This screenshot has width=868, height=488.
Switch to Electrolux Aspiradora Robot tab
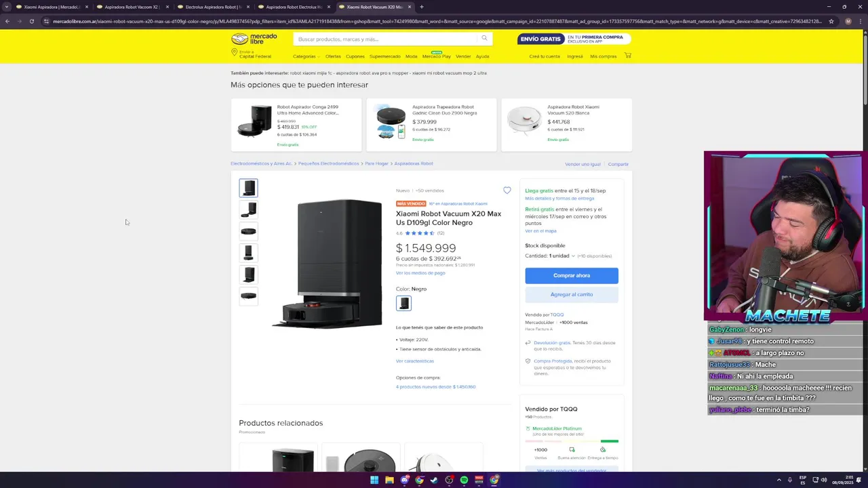point(213,7)
